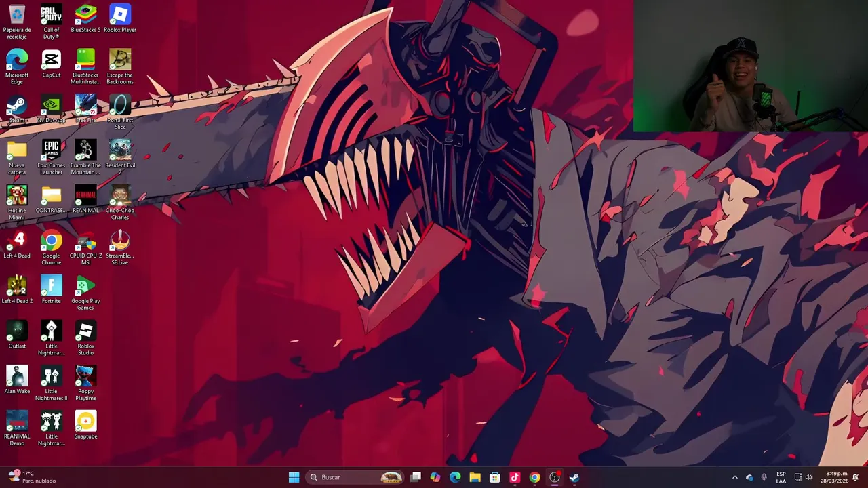
Task: Select Little Nightmares II desktop icon
Action: [52, 383]
